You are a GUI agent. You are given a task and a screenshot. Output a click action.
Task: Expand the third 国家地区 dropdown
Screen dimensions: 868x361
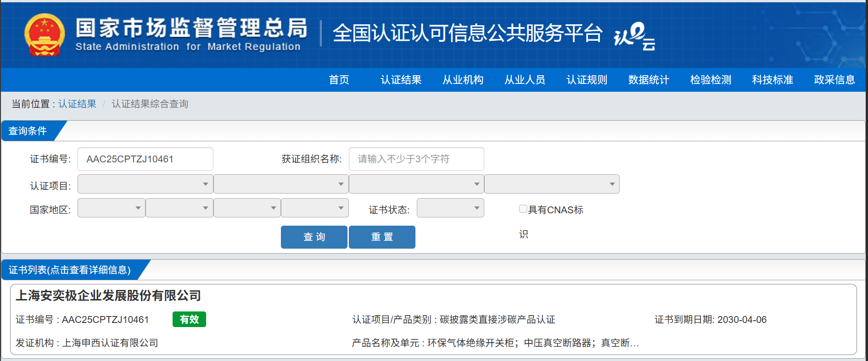tap(247, 208)
